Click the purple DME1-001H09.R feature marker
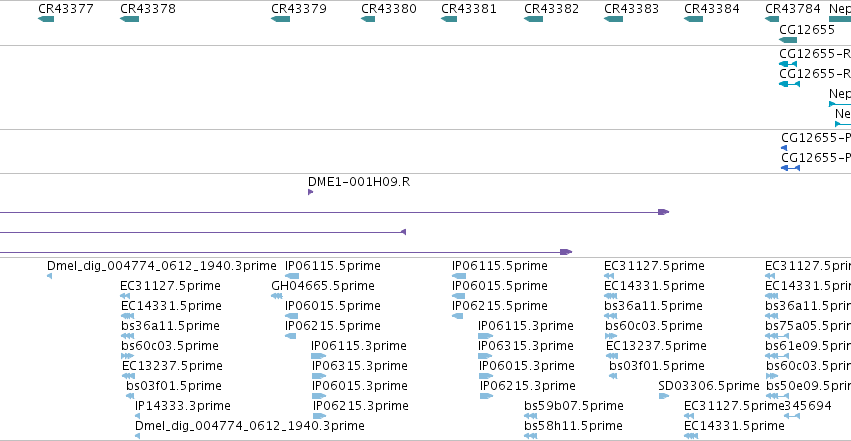This screenshot has height=441, width=851. tap(310, 192)
